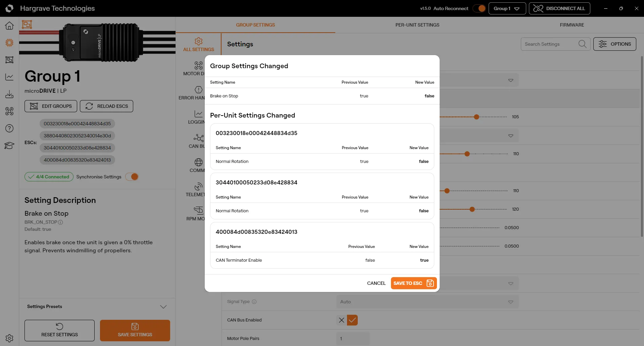Screen dimensions: 644x346
Task: Open the first settings dropdown arrow at top
Action: tap(511, 80)
